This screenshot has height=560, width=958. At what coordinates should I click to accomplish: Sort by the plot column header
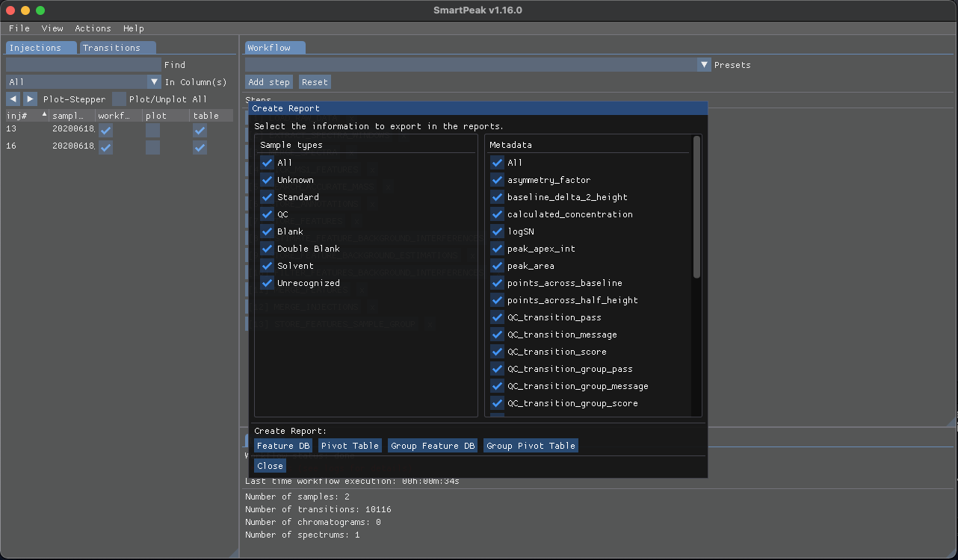pyautogui.click(x=166, y=116)
